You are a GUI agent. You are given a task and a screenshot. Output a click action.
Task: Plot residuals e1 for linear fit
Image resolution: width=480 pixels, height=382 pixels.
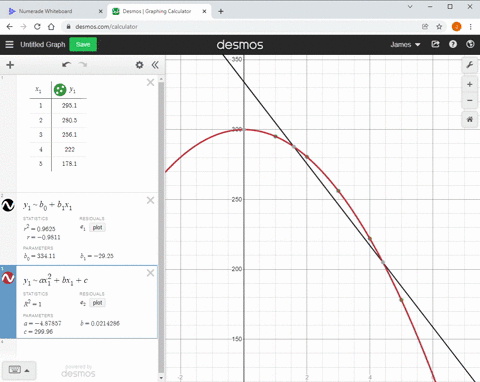click(97, 227)
